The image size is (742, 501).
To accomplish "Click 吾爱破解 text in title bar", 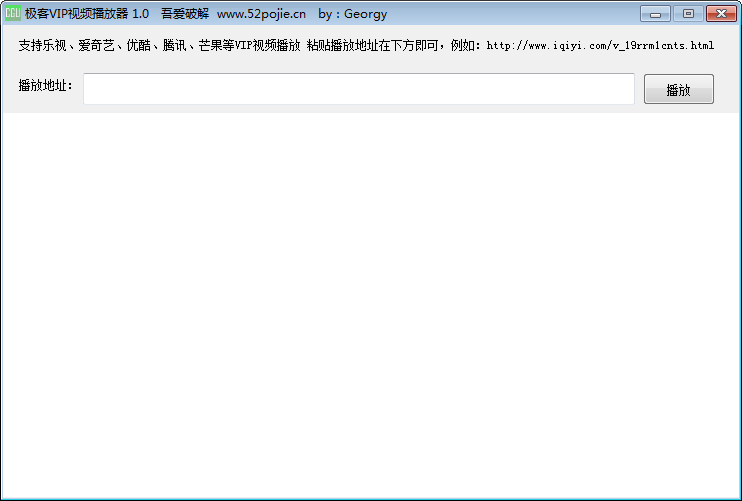I will pyautogui.click(x=184, y=14).
